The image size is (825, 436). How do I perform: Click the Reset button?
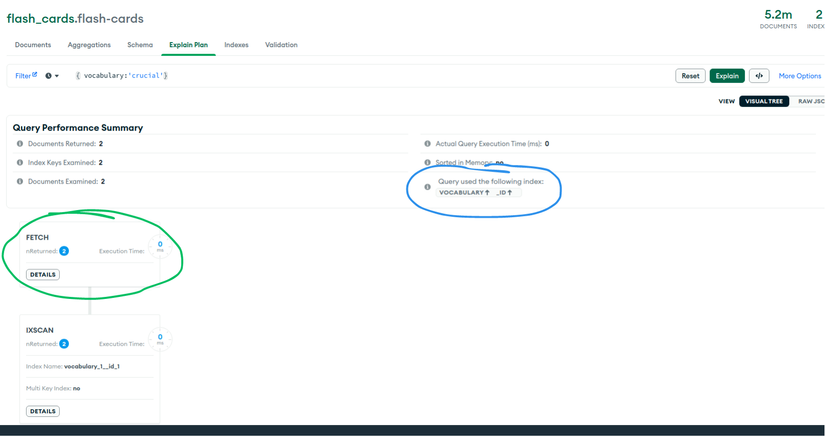690,76
